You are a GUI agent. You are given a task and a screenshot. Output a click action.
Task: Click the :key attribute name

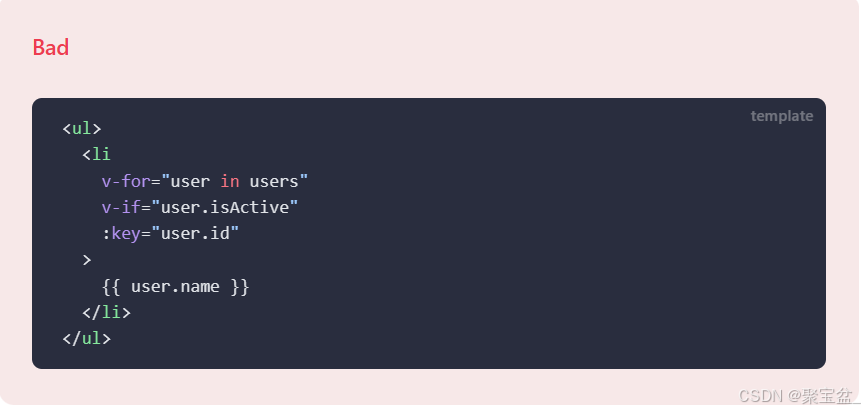point(121,233)
